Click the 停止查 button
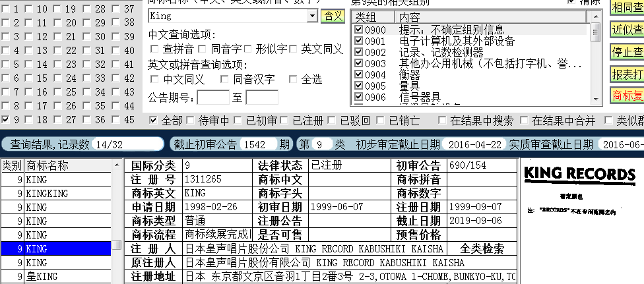This screenshot has height=284, width=644. pyautogui.click(x=627, y=52)
